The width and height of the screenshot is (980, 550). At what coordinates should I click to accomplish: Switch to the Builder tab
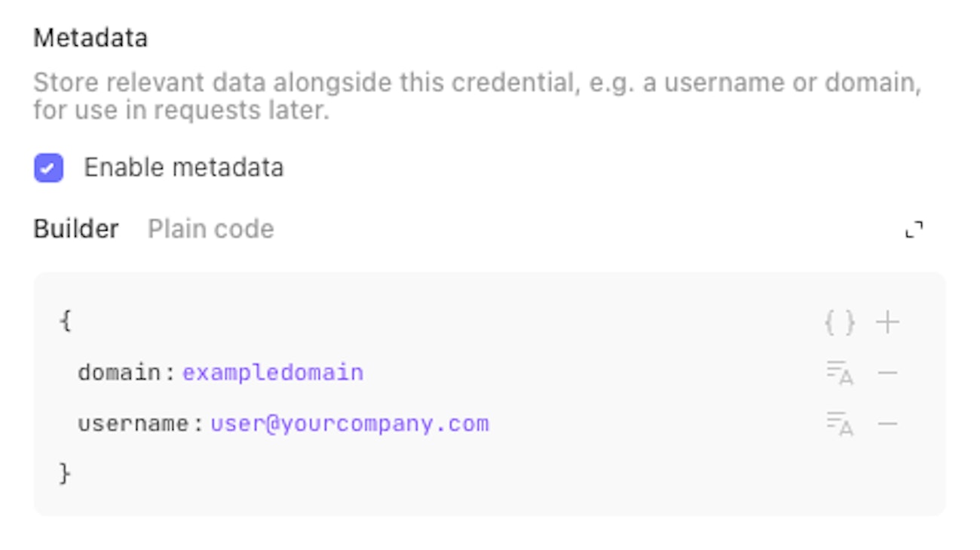76,229
